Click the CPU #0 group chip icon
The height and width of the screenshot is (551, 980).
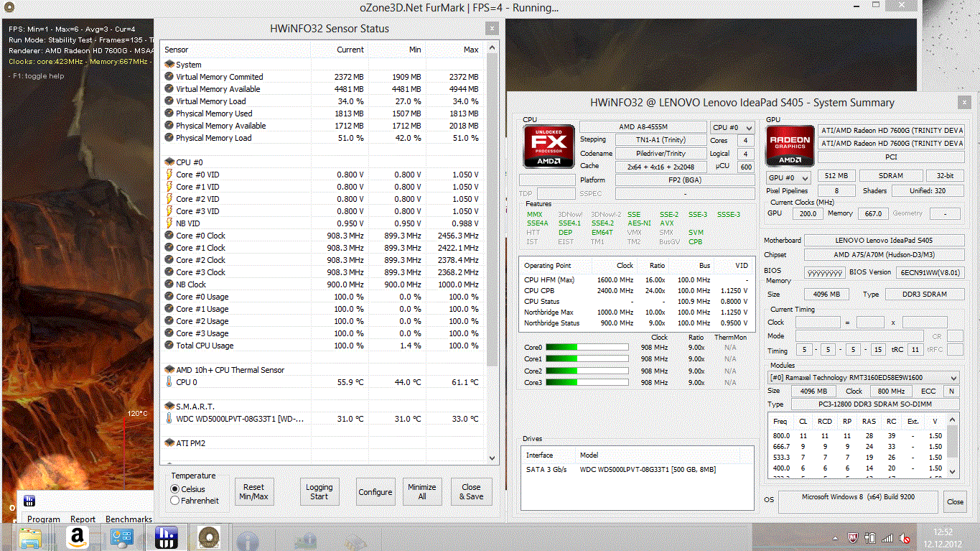click(x=169, y=162)
